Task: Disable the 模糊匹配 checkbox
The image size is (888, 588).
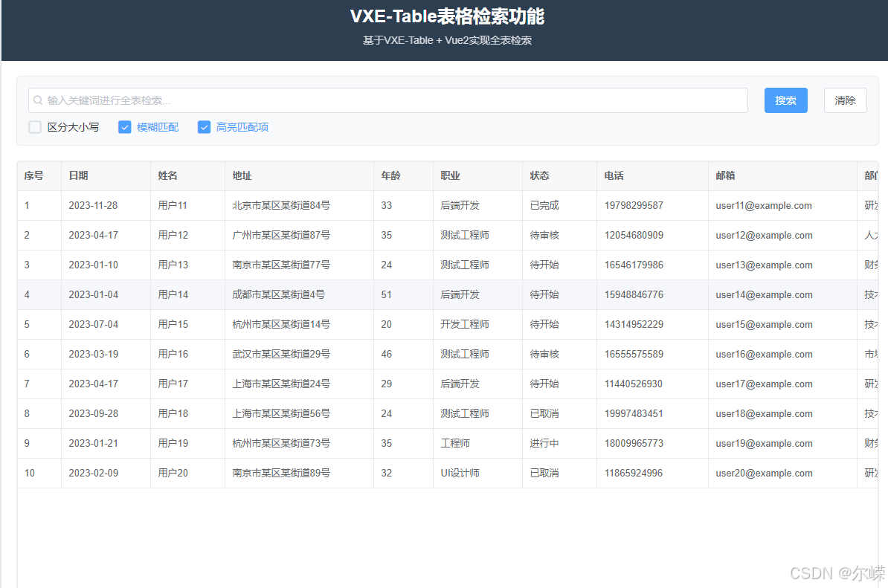Action: coord(124,126)
